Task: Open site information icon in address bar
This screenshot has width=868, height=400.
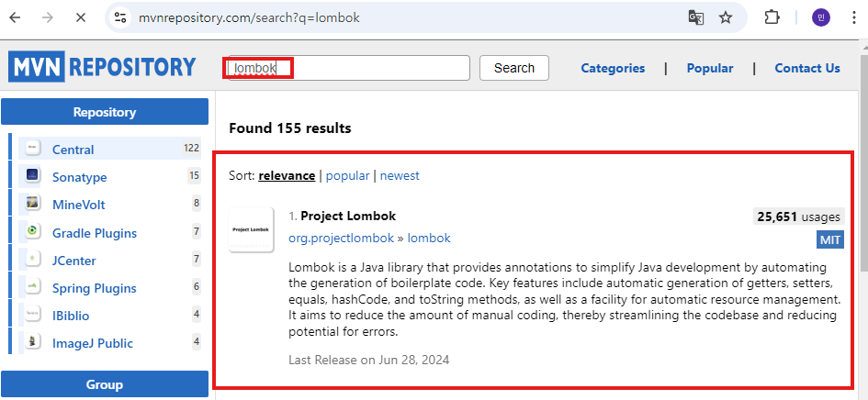Action: point(120,17)
